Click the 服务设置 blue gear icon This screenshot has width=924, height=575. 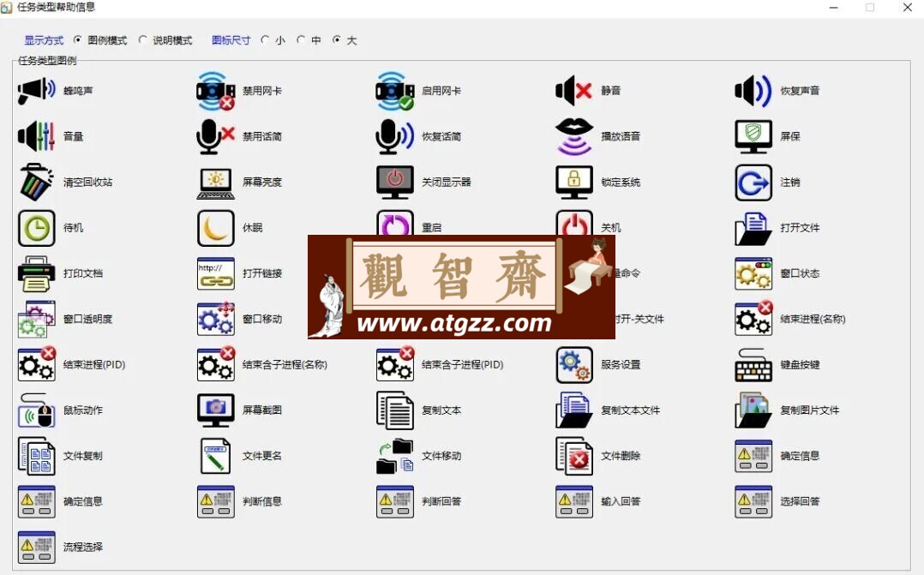(x=574, y=365)
